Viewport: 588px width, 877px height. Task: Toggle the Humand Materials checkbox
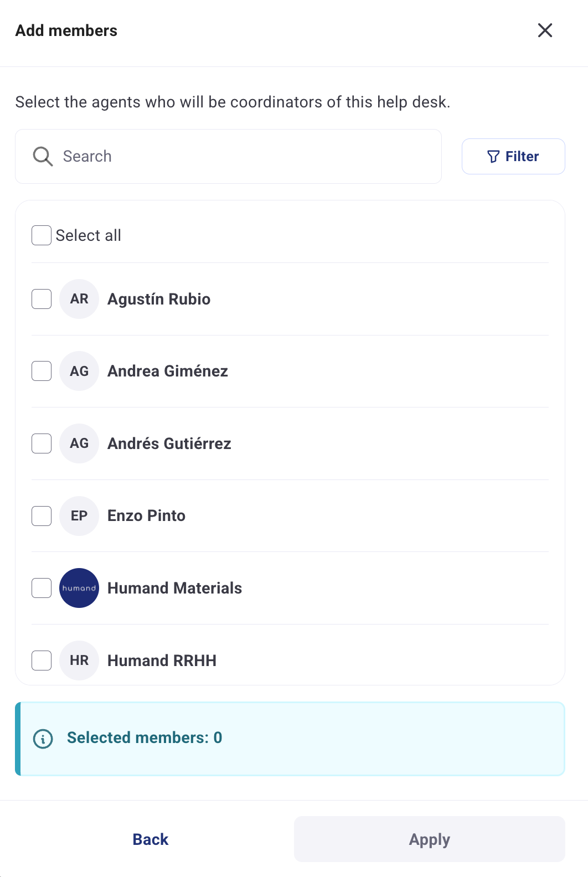pyautogui.click(x=42, y=588)
